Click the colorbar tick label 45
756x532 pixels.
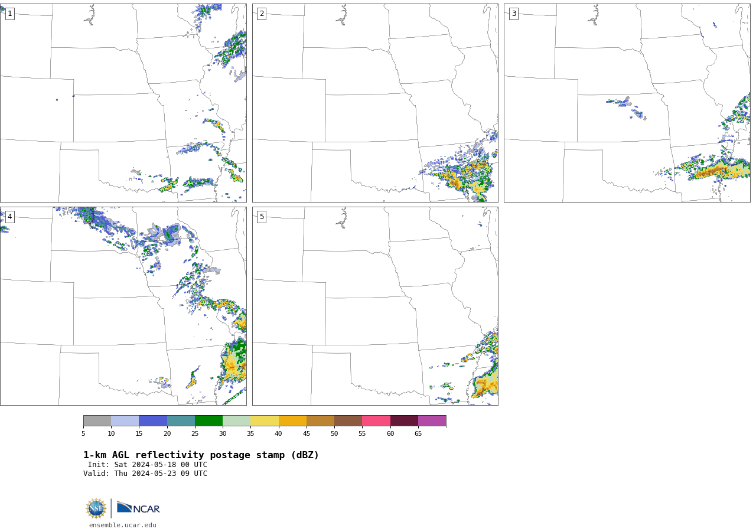click(307, 434)
